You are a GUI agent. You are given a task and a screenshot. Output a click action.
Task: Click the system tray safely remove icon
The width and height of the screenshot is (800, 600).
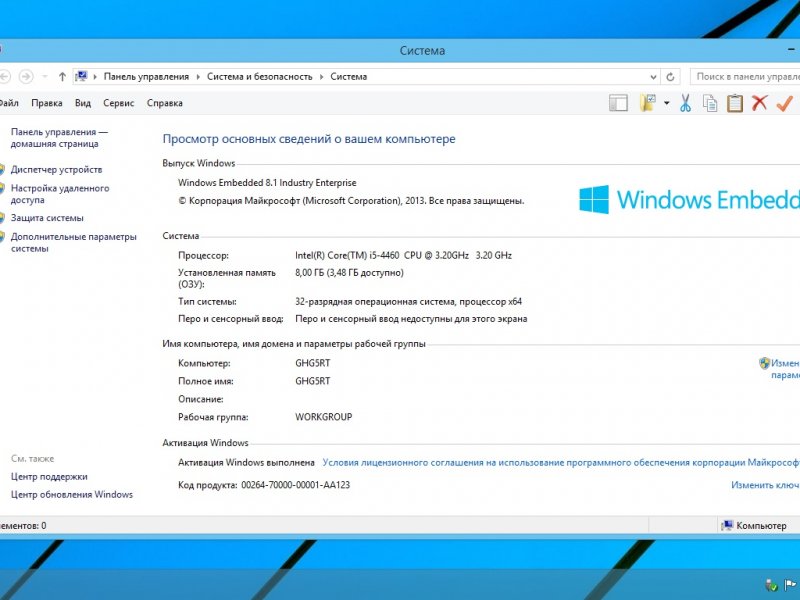click(771, 585)
